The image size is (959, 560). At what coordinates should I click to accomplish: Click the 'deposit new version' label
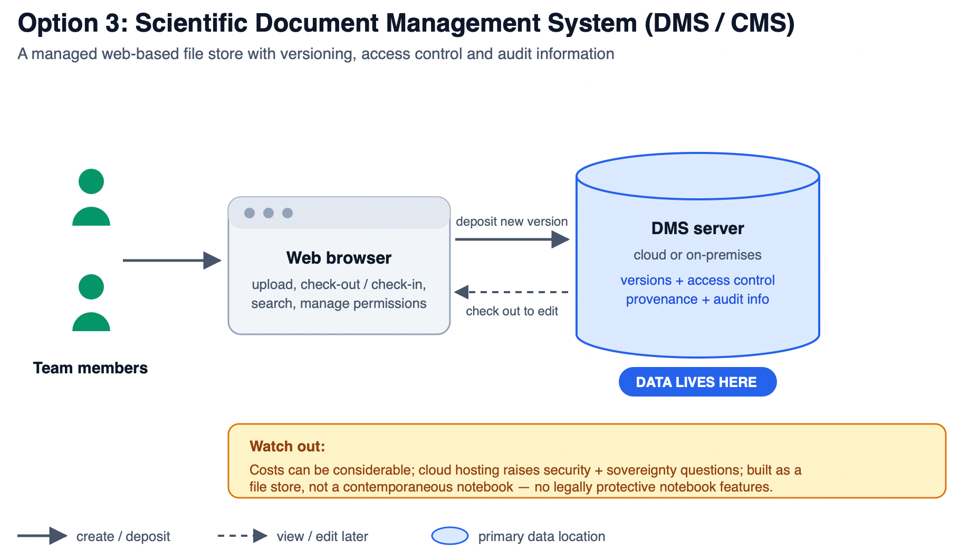pyautogui.click(x=512, y=221)
